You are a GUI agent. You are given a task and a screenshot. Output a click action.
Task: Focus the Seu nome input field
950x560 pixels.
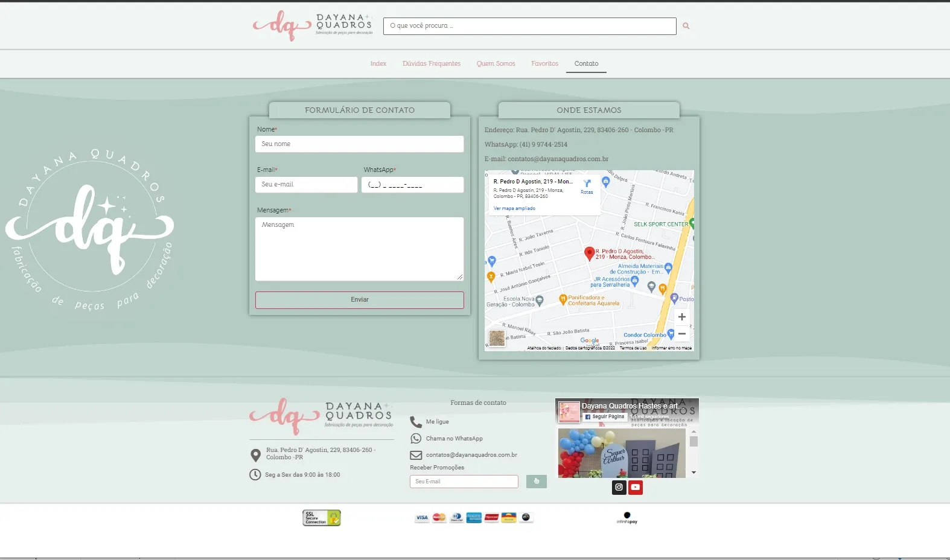[359, 144]
